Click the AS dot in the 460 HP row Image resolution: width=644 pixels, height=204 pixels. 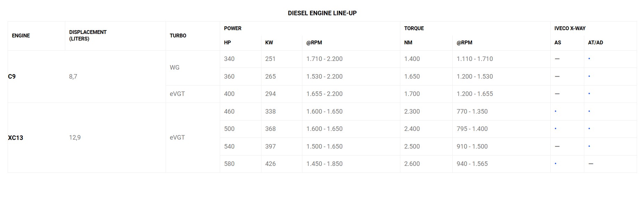(x=555, y=111)
